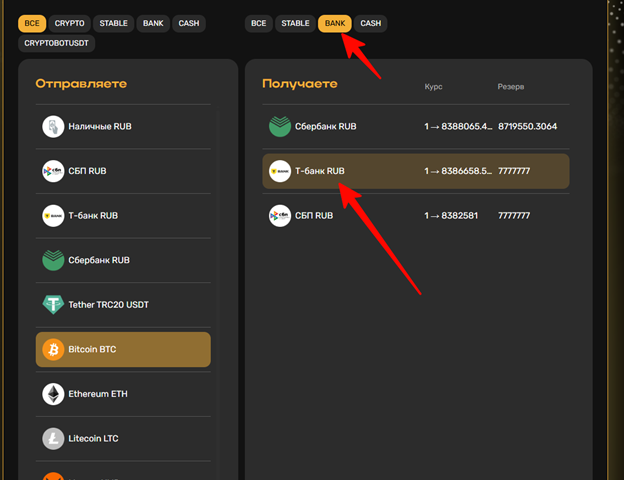624x480 pixels.
Task: Click the Сбербанк icon in receive list
Action: point(280,127)
